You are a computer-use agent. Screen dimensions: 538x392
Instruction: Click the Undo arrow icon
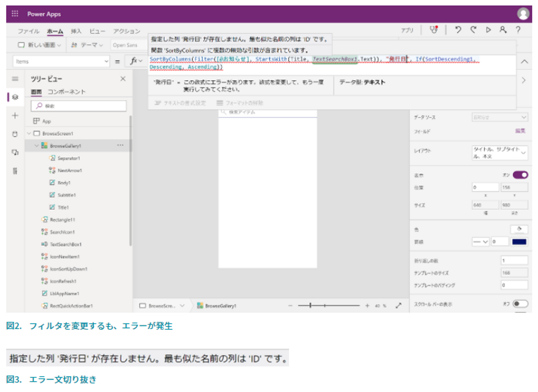pos(458,30)
